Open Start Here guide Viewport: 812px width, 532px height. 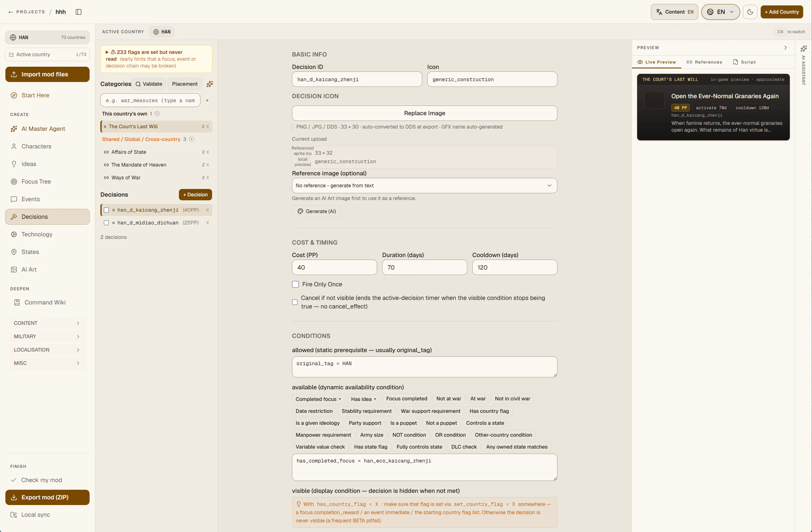(47, 95)
